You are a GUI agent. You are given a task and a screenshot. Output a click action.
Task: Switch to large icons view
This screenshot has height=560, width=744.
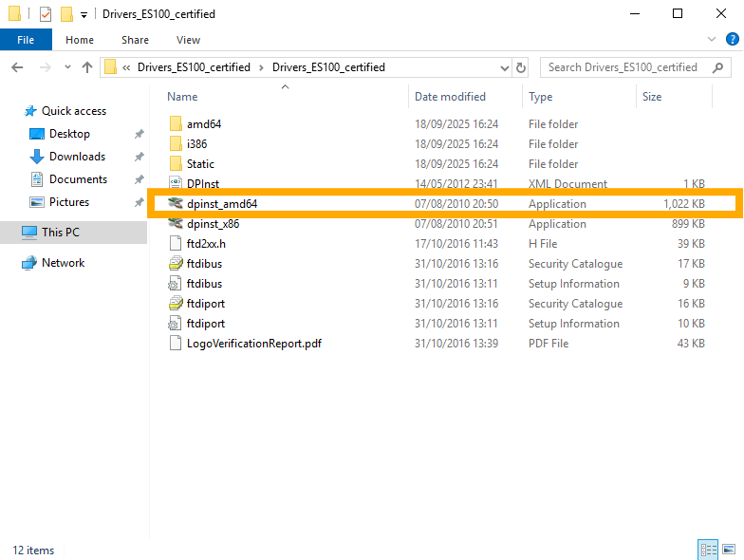click(x=729, y=550)
